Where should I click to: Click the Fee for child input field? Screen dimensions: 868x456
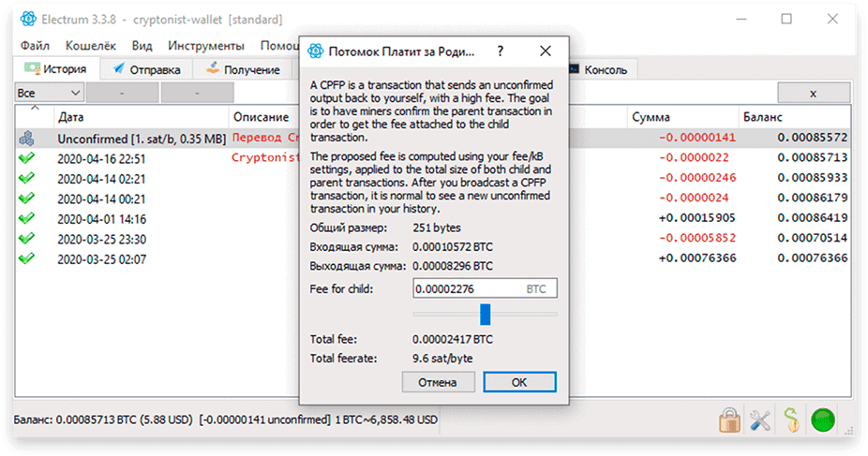tap(485, 288)
